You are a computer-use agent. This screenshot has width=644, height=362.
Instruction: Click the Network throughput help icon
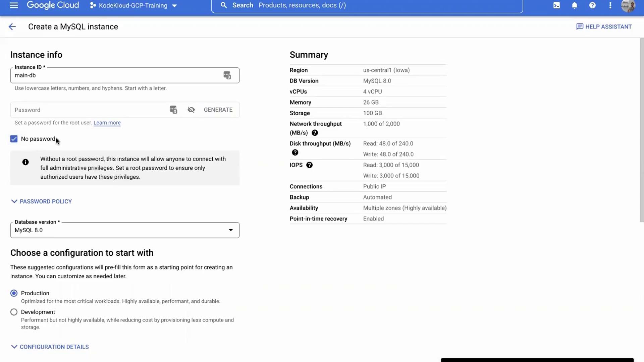click(315, 133)
